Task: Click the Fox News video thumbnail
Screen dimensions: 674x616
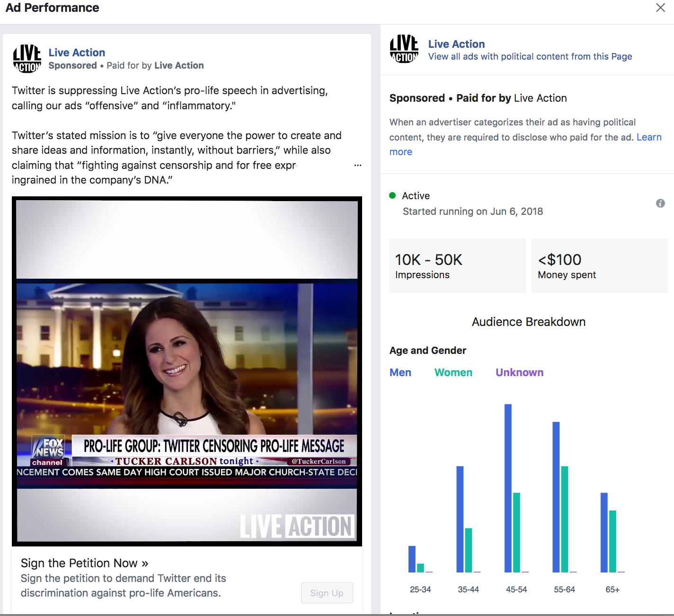Action: (x=187, y=371)
